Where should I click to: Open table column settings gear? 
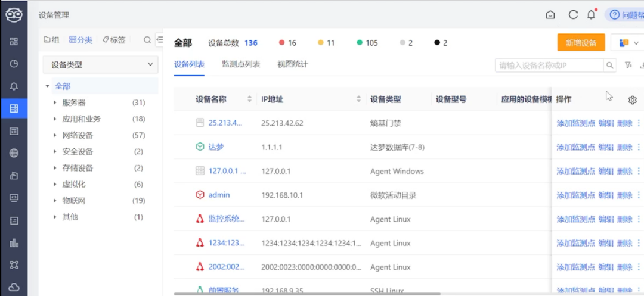(633, 99)
